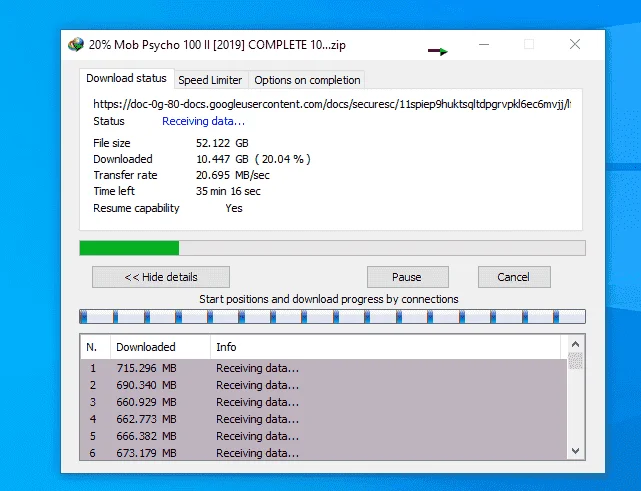Minimize the download window
Image resolution: width=641 pixels, height=491 pixels.
484,44
